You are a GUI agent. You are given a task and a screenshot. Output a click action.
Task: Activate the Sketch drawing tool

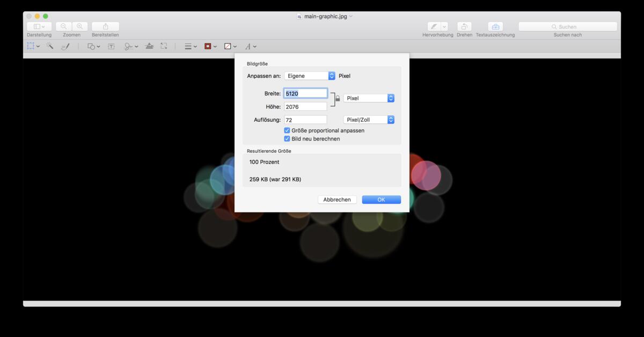coord(65,46)
